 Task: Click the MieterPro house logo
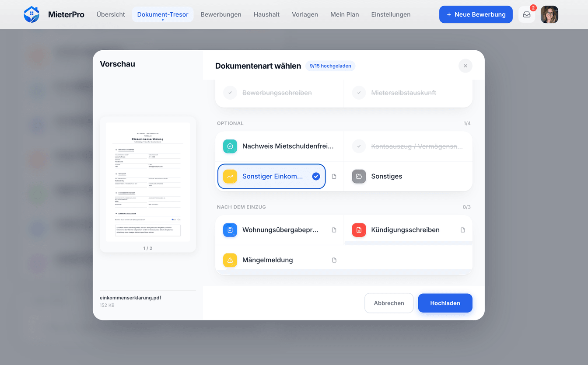tap(31, 14)
